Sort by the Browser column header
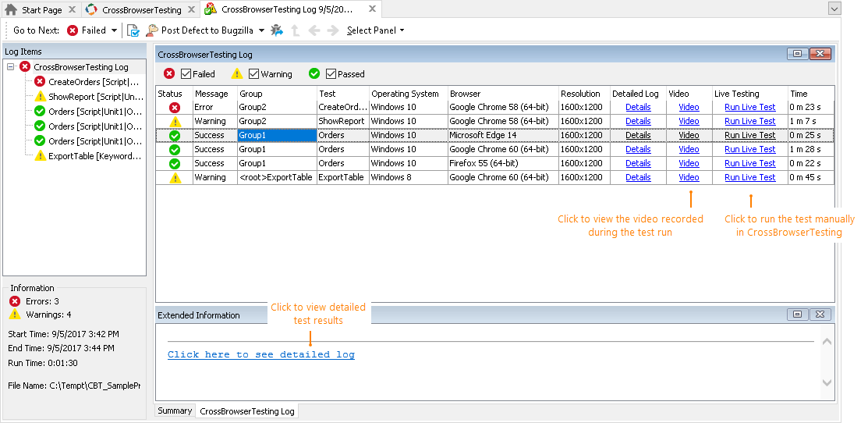This screenshot has width=868, height=423. 503,94
